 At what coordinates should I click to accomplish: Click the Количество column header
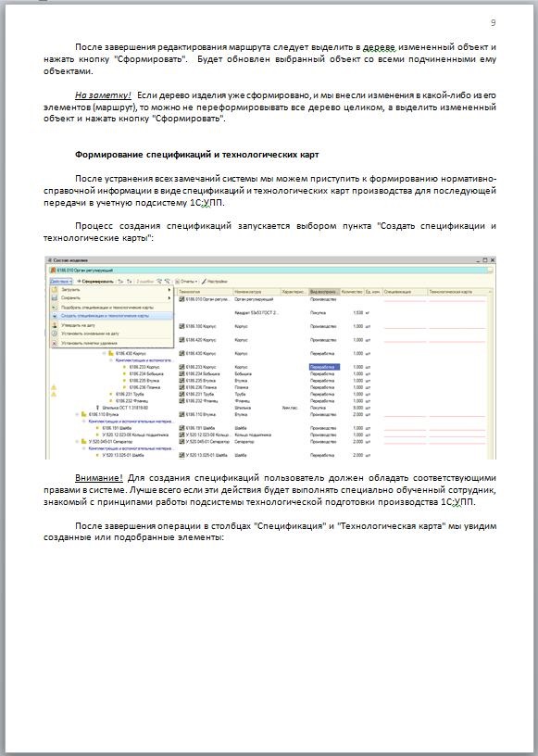coord(352,292)
